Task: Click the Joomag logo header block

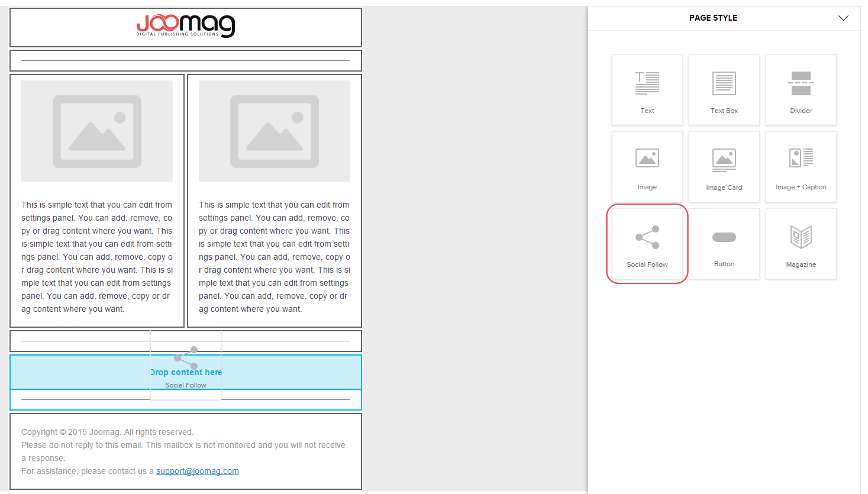Action: (186, 27)
